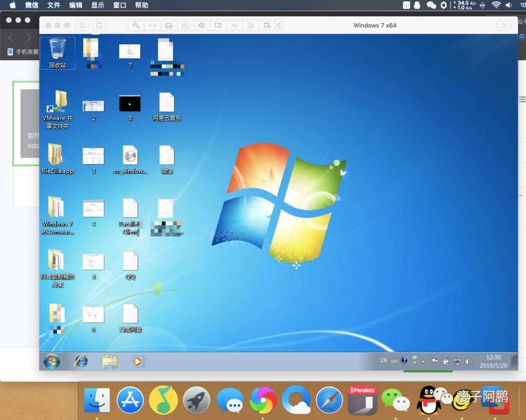The image size is (526, 420).
Task: Open the Windows volume control in tray
Action: (x=469, y=361)
